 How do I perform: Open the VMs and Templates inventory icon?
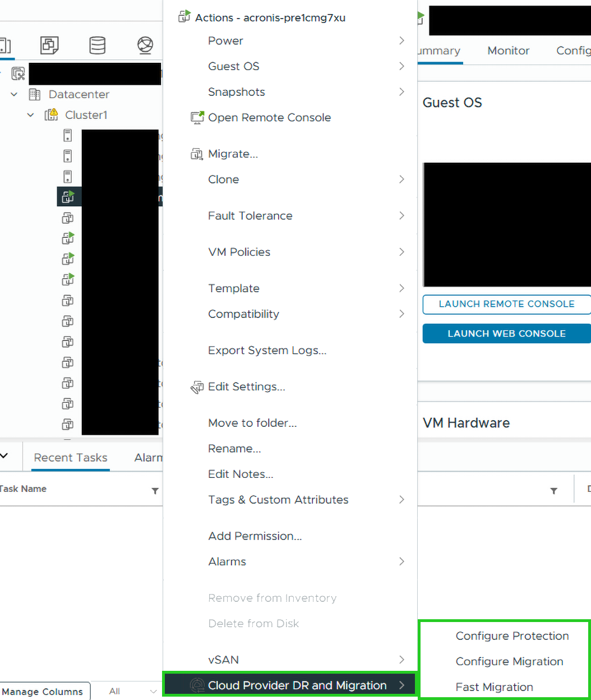tap(50, 45)
